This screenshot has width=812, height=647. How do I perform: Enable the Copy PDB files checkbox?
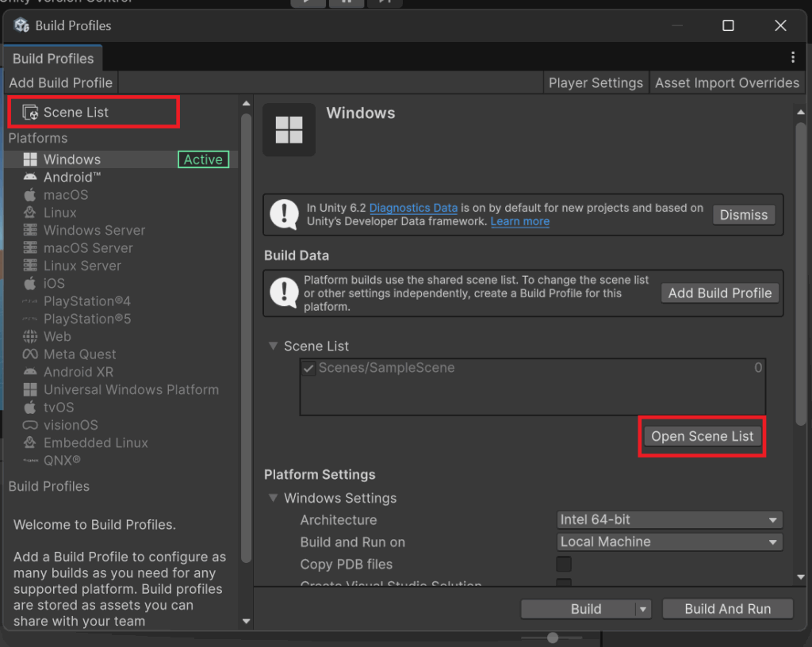pos(564,564)
